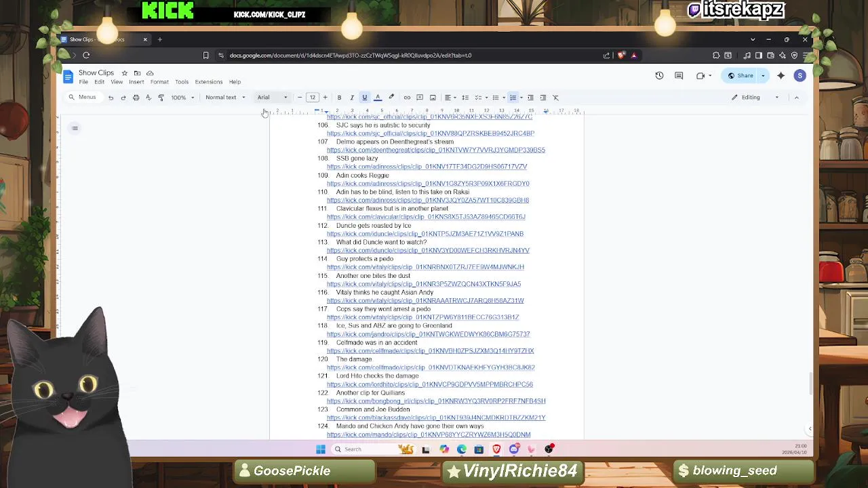Open the Edit menu
The height and width of the screenshot is (488, 868).
click(x=99, y=82)
